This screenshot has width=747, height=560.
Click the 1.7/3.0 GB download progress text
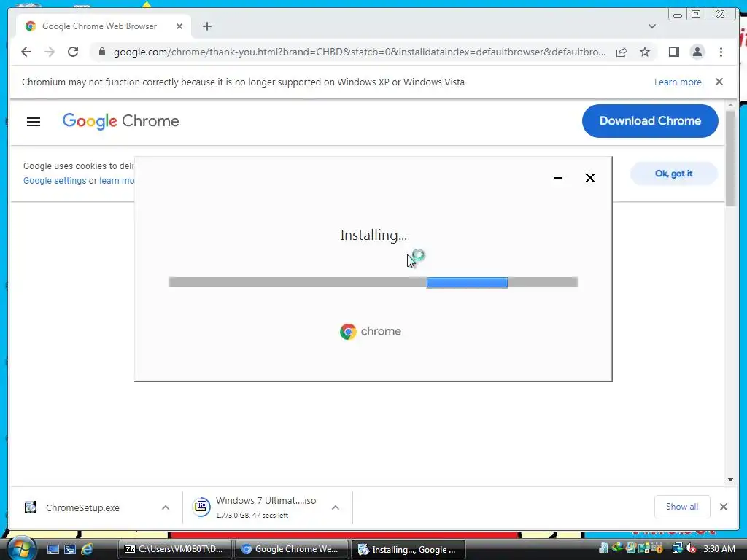pos(252,516)
